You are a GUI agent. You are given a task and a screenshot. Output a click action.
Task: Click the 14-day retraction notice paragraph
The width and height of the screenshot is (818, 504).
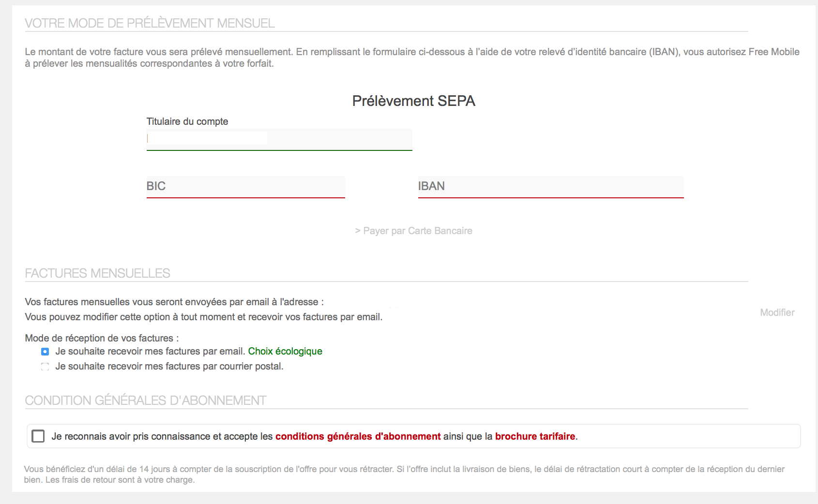coord(404,474)
